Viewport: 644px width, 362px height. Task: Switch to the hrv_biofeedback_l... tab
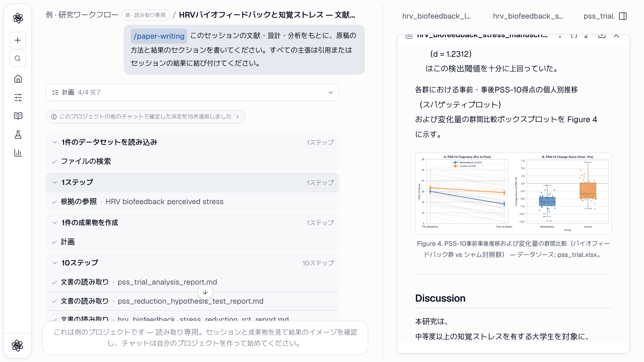pyautogui.click(x=436, y=16)
